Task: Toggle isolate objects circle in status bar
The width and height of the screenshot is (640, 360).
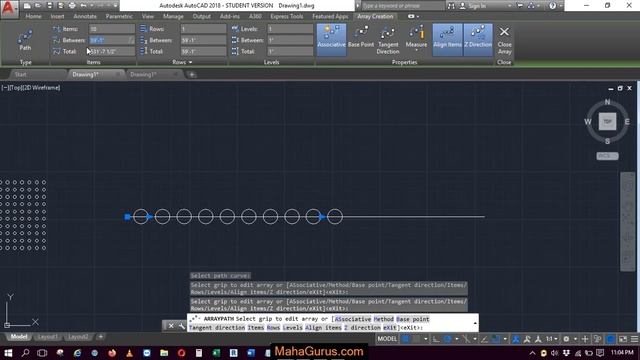Action: click(x=611, y=339)
